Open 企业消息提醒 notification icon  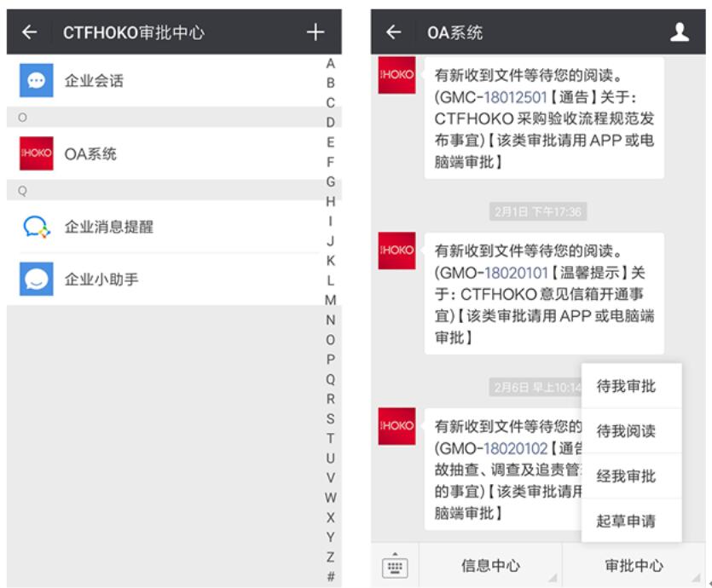click(37, 228)
